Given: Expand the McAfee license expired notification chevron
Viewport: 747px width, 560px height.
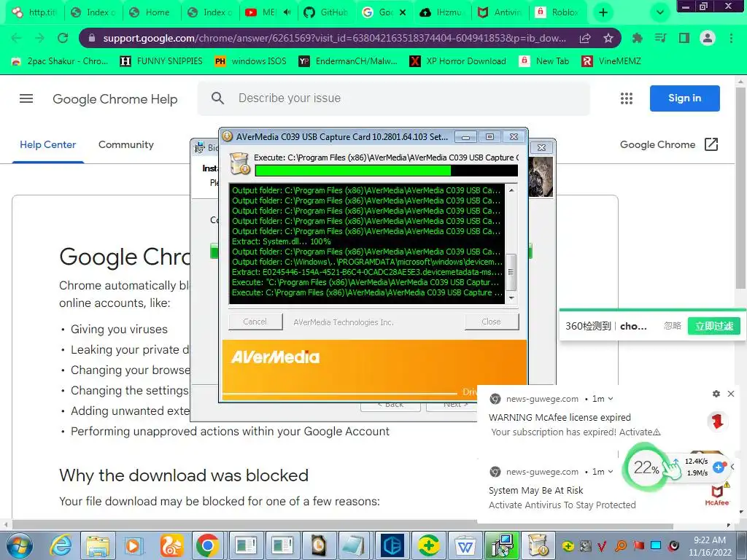Looking at the screenshot, I should tap(611, 399).
